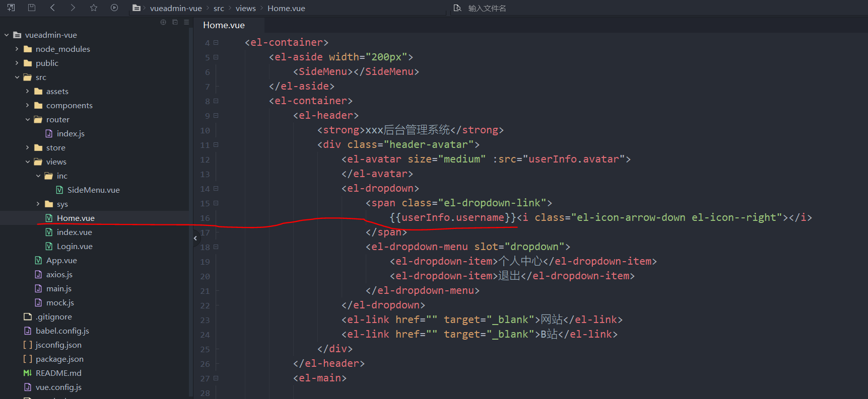Click the save icon in toolbar
This screenshot has height=399, width=868.
coord(31,8)
